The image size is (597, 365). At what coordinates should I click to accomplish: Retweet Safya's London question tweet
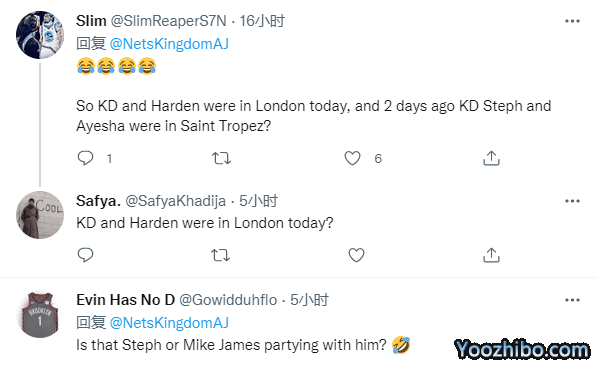pos(220,255)
